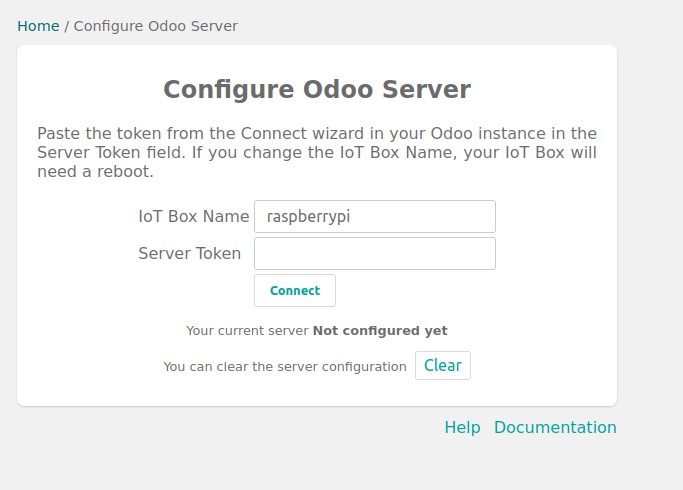Click 'You can clear the server configuration' text

(x=285, y=367)
